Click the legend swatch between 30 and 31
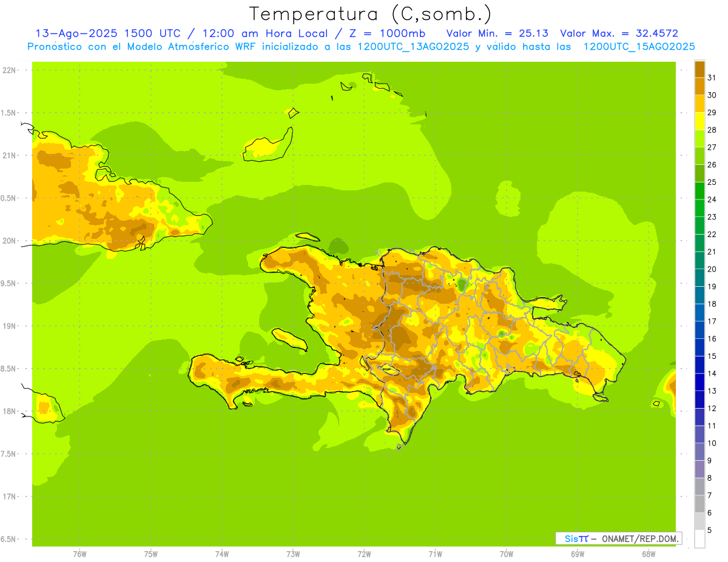728x562 pixels. pyautogui.click(x=699, y=86)
